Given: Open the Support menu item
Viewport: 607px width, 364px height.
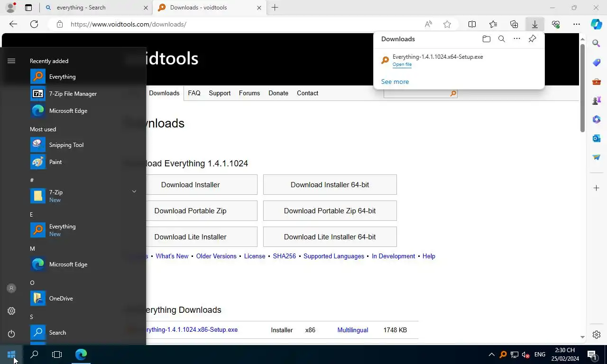Looking at the screenshot, I should (x=220, y=93).
